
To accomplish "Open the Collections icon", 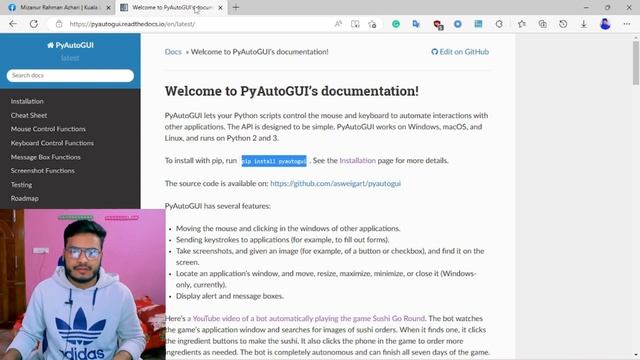I will [x=542, y=24].
